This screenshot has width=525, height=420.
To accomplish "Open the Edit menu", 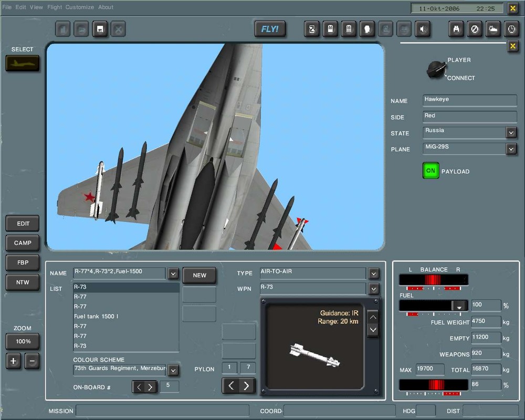I will 20,7.
